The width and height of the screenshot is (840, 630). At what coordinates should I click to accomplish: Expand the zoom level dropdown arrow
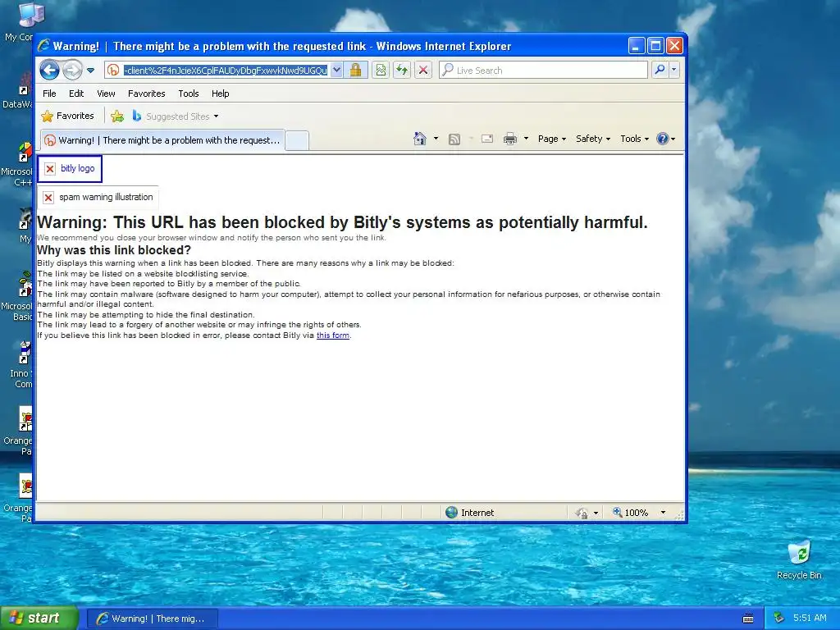(x=663, y=513)
